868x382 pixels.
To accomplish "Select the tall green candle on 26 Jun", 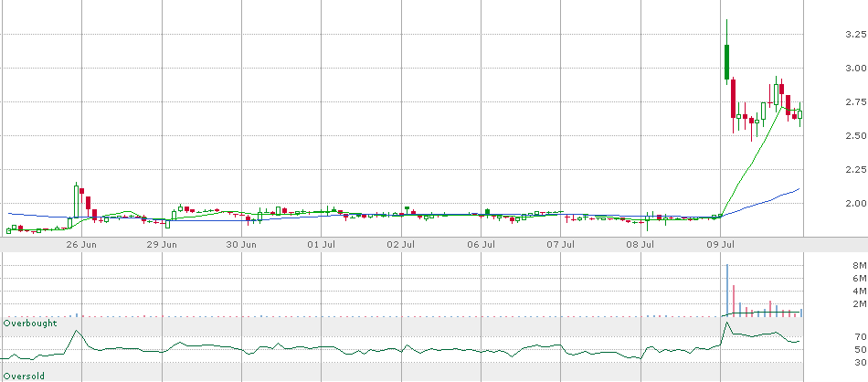I will click(x=76, y=202).
